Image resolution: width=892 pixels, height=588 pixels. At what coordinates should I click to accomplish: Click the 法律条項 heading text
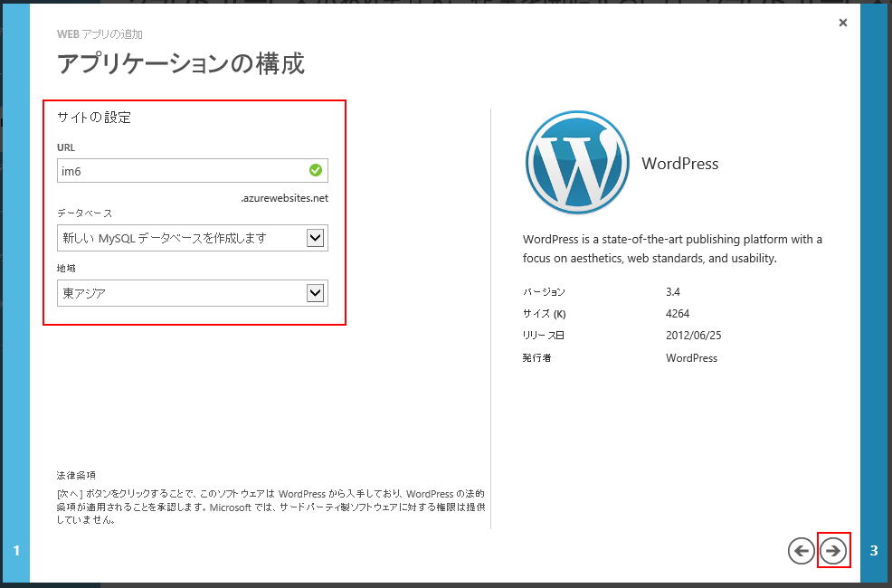pyautogui.click(x=76, y=475)
